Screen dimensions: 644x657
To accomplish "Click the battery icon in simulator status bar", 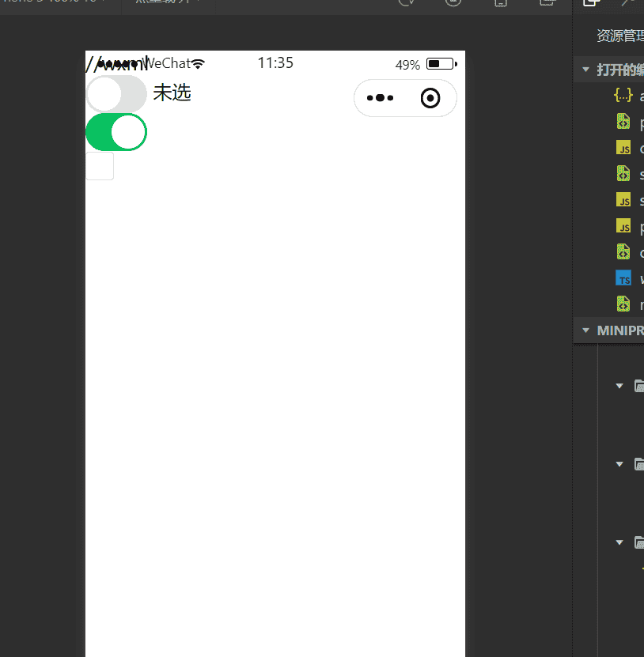I will click(x=441, y=64).
